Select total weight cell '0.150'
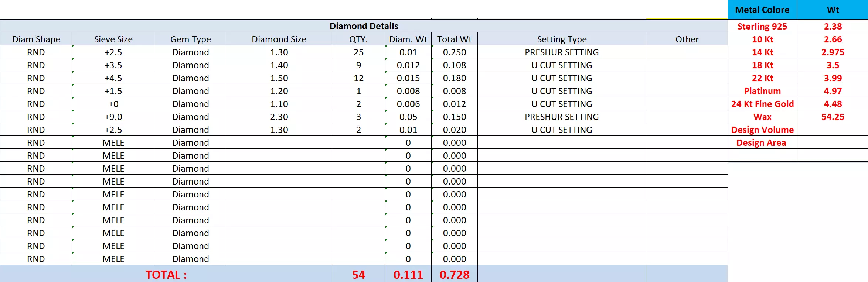The height and width of the screenshot is (282, 868). [x=455, y=117]
